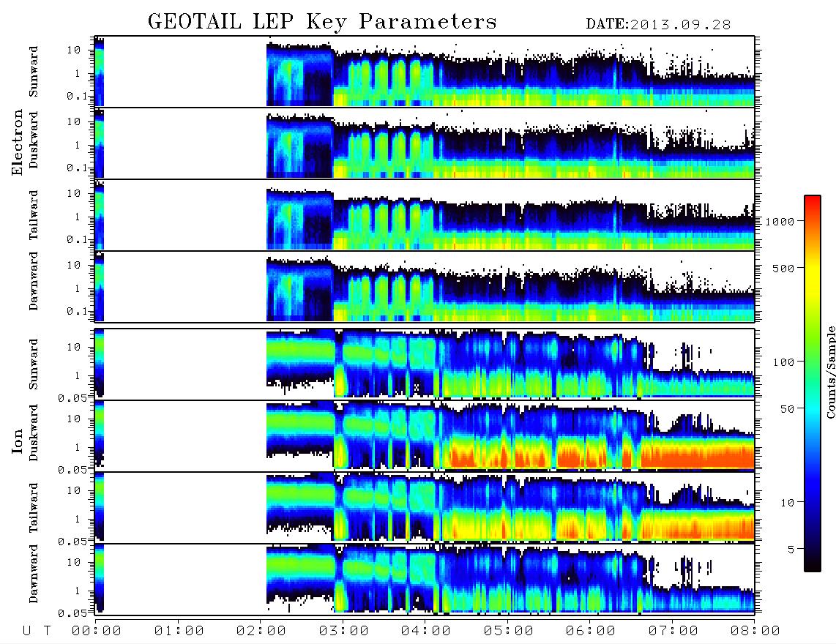
Task: Click the Ion Sunward spectrogram panel
Action: tap(425, 364)
